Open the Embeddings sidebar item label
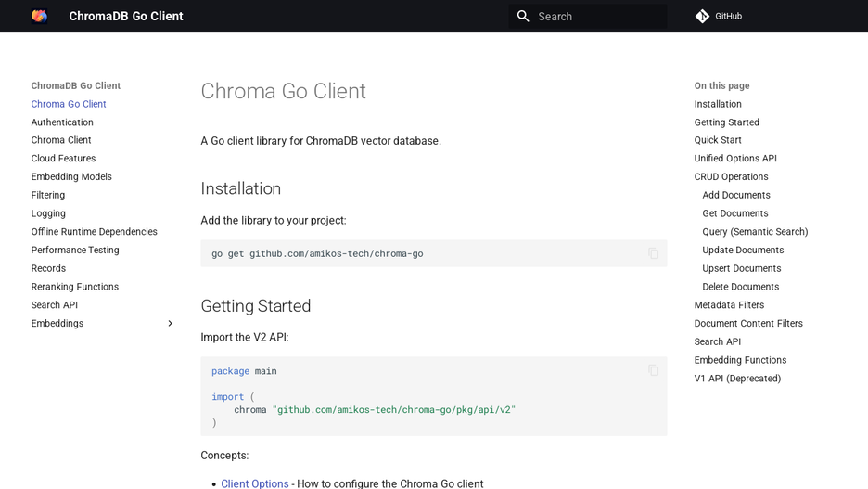The height and width of the screenshot is (489, 868). (57, 324)
